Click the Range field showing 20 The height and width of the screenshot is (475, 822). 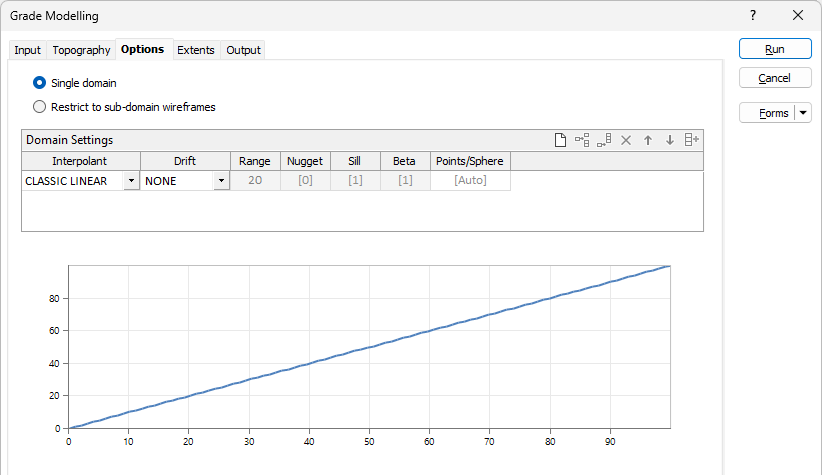click(x=255, y=180)
